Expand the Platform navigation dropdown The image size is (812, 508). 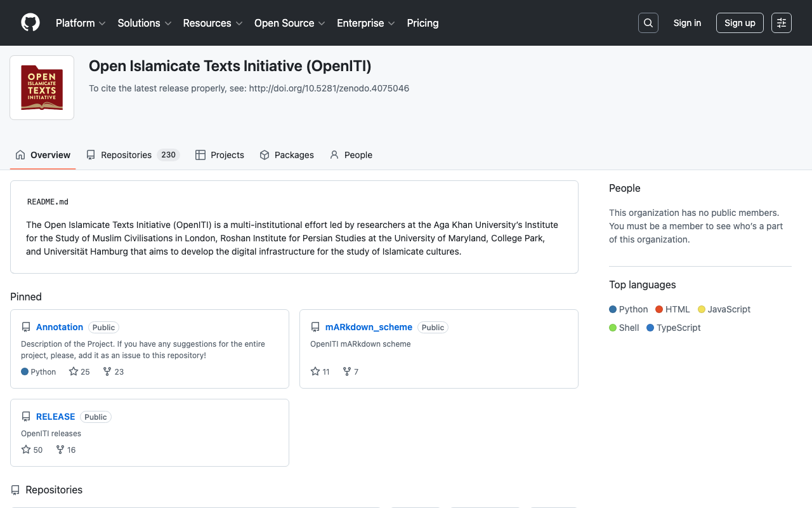(81, 23)
